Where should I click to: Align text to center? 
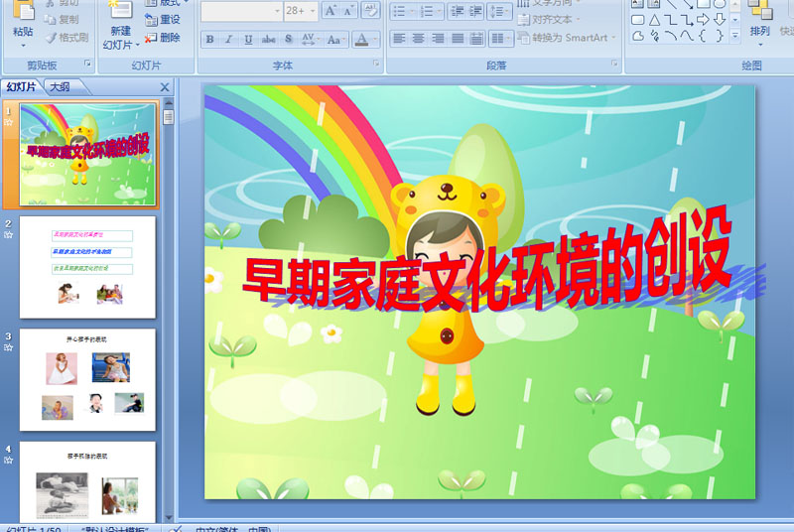[418, 39]
